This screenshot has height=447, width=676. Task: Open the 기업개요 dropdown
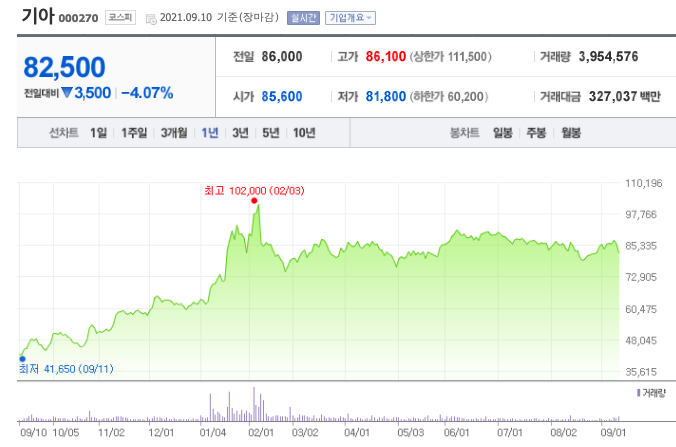(x=350, y=18)
